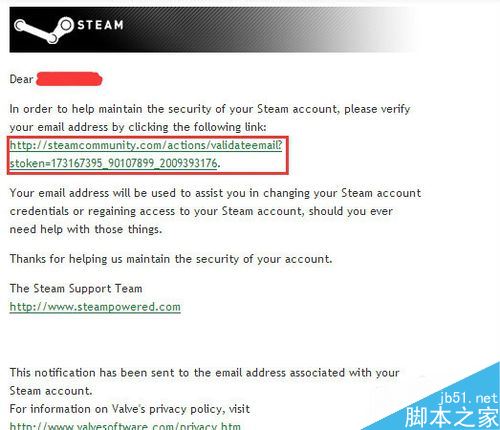This screenshot has height=430, width=500.
Task: Click the In order to help maintain paragraph
Action: 210,118
